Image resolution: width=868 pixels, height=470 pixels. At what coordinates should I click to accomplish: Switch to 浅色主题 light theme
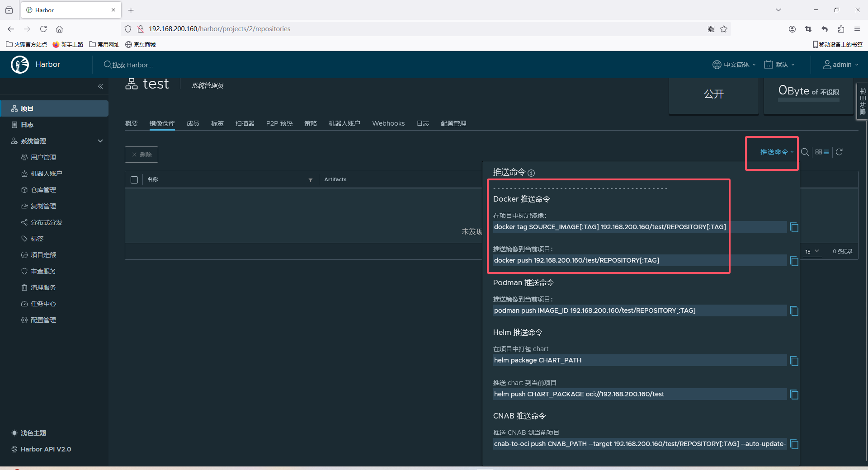[x=29, y=433]
